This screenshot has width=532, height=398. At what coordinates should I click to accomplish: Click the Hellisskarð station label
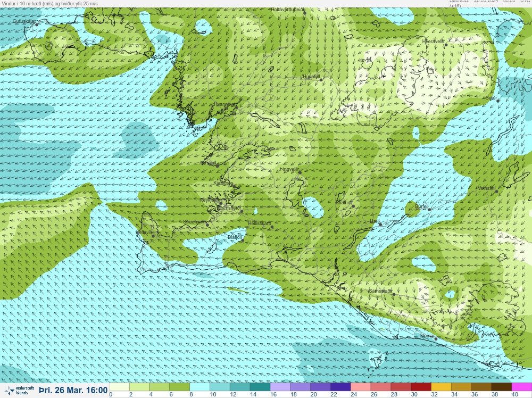[260, 223]
